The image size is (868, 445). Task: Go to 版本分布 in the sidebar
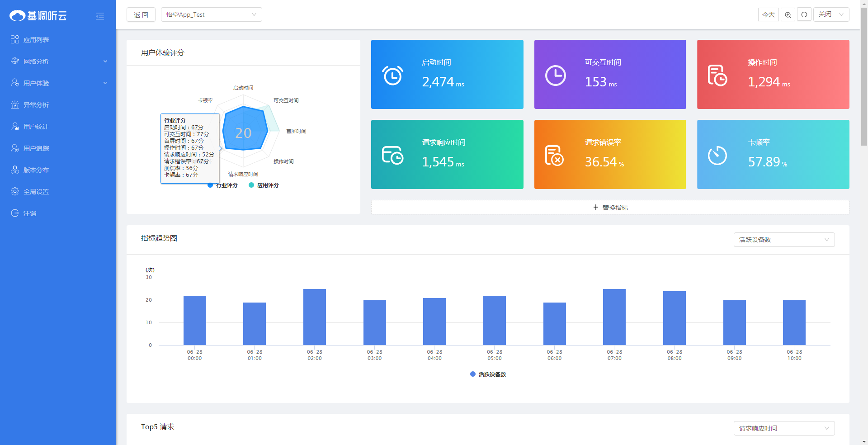pyautogui.click(x=36, y=170)
